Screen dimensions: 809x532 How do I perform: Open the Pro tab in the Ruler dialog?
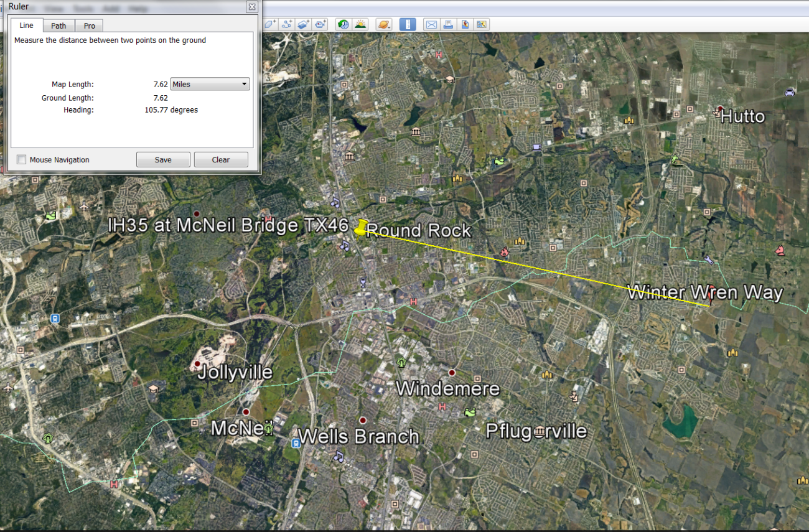90,26
